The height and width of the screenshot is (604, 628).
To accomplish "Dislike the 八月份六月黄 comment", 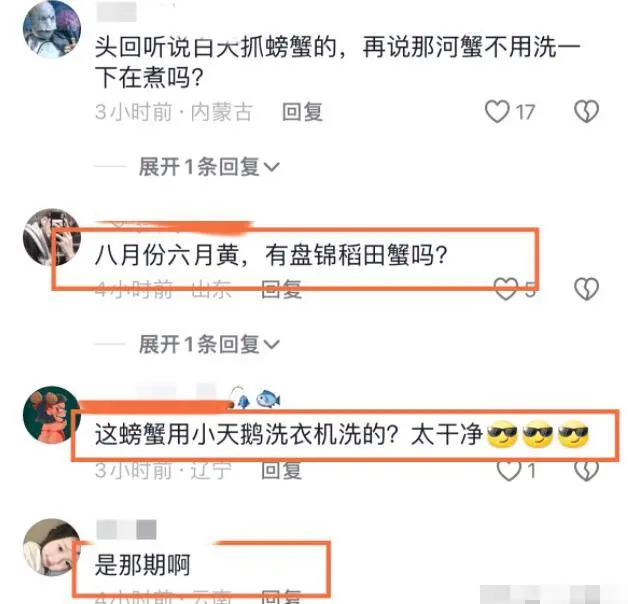I will [x=586, y=289].
